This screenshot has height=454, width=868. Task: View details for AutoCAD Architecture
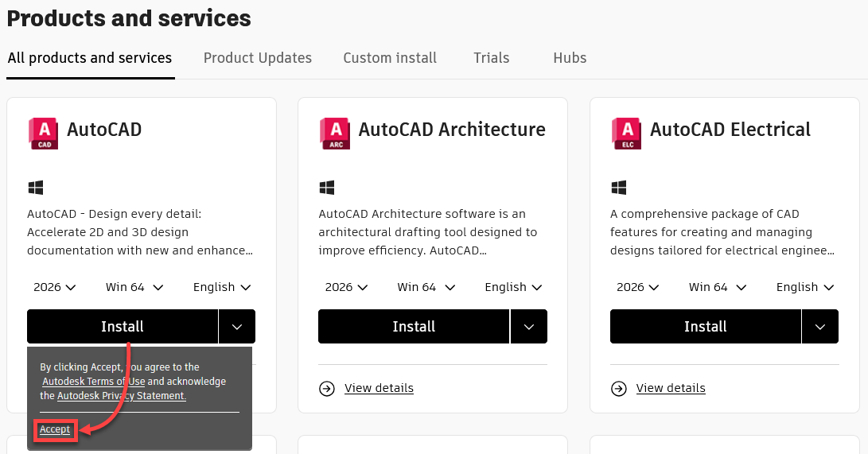[379, 388]
